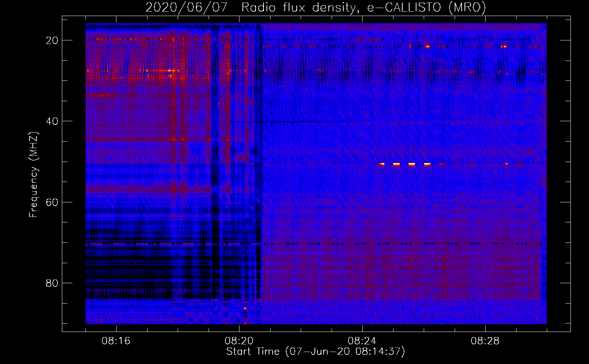Viewport: 589px width, 364px height.
Task: Click the '08:20' time tick label
Action: (239, 341)
